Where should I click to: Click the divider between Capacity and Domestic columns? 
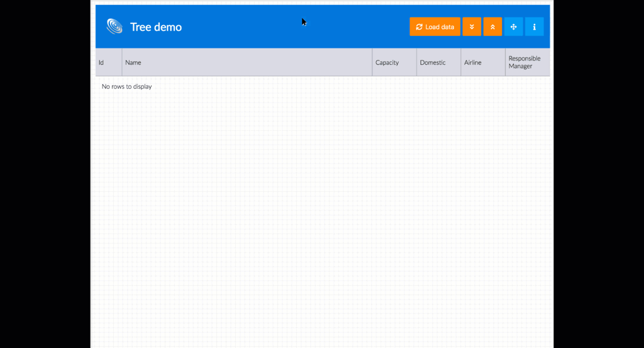click(x=416, y=63)
